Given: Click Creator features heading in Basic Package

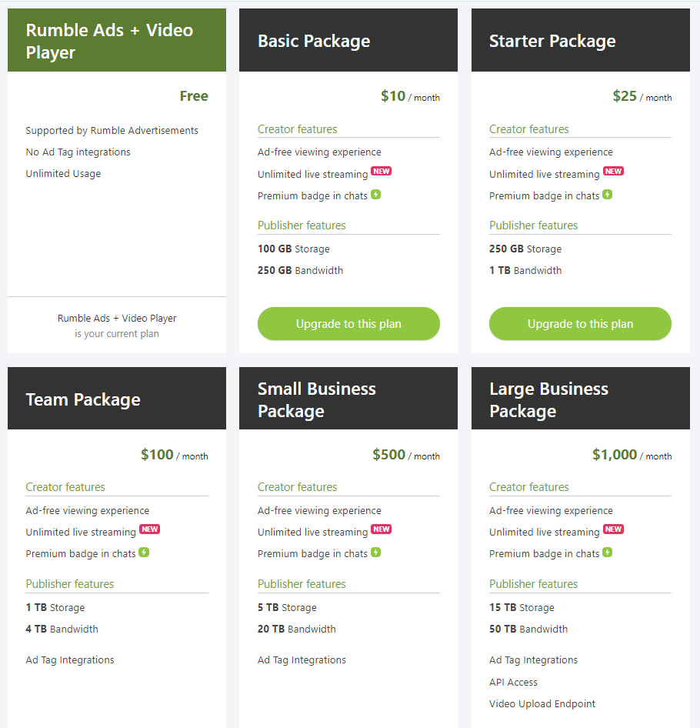Looking at the screenshot, I should tap(297, 129).
